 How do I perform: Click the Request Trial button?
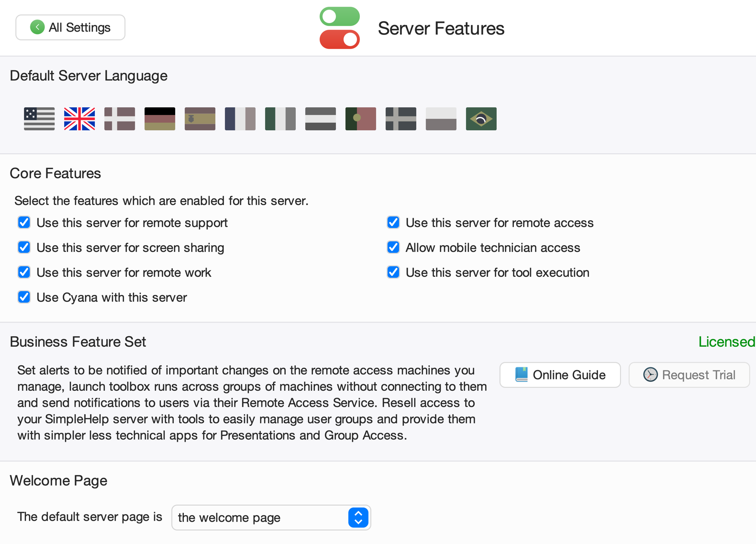pyautogui.click(x=689, y=375)
